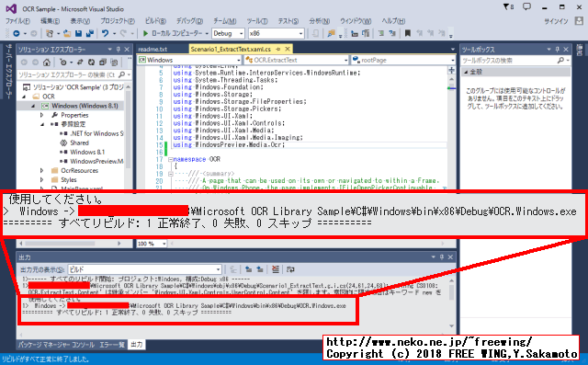Toggle bookmark on the current line
Viewport: 588px width, 365px height.
coord(408,33)
